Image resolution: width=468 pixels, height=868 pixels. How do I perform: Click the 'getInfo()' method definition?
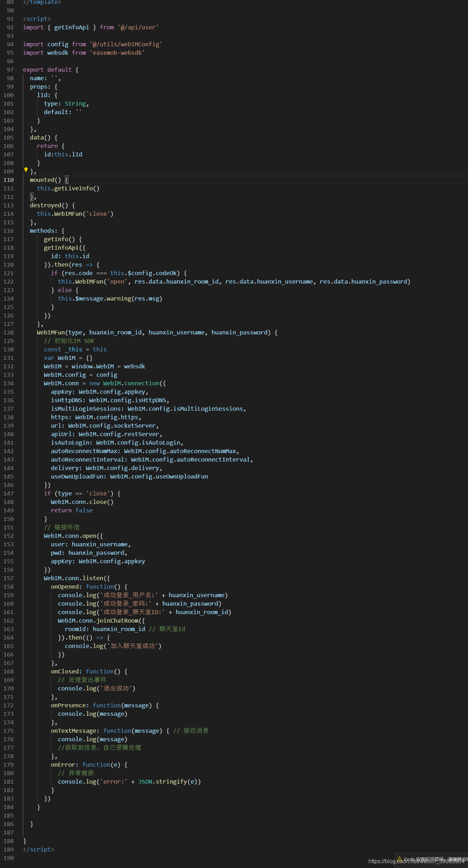[x=59, y=239]
